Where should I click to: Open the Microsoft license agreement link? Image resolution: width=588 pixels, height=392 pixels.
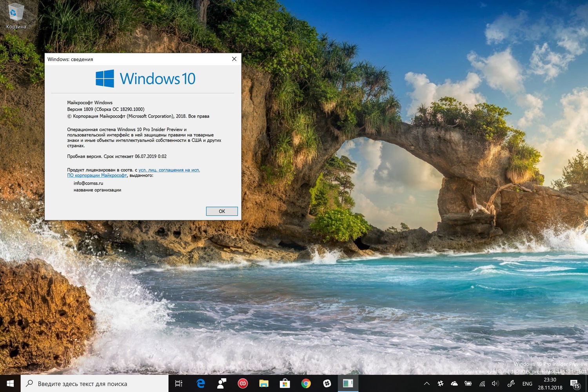click(x=169, y=170)
